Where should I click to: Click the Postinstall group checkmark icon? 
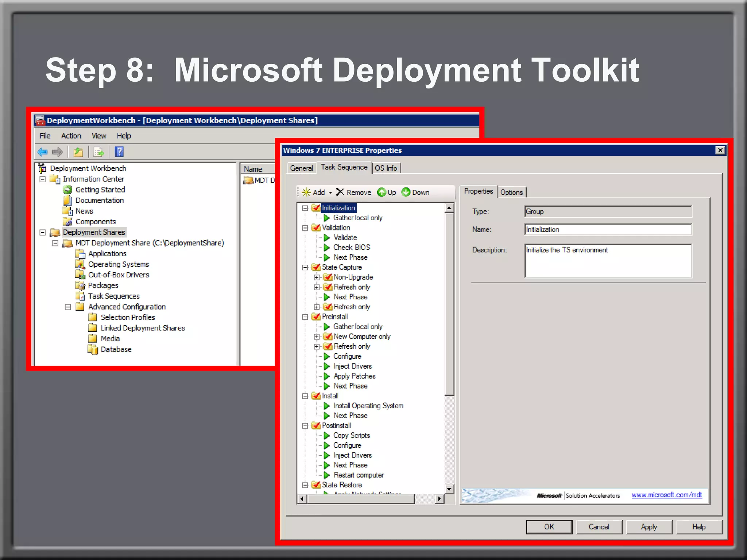316,425
